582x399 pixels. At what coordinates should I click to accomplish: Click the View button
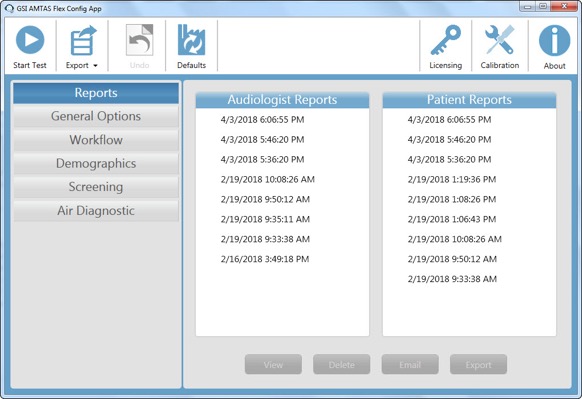[273, 364]
